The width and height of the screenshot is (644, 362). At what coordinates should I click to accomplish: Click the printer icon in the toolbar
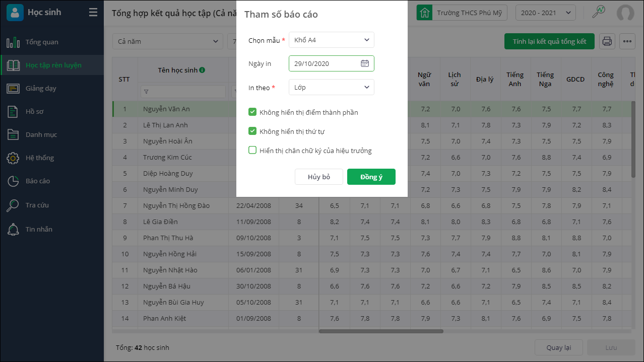607,41
